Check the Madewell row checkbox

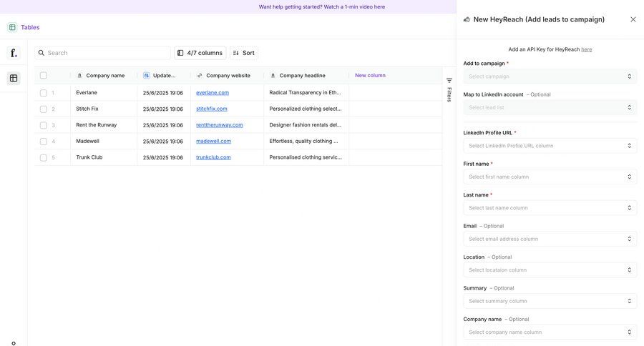pos(44,142)
